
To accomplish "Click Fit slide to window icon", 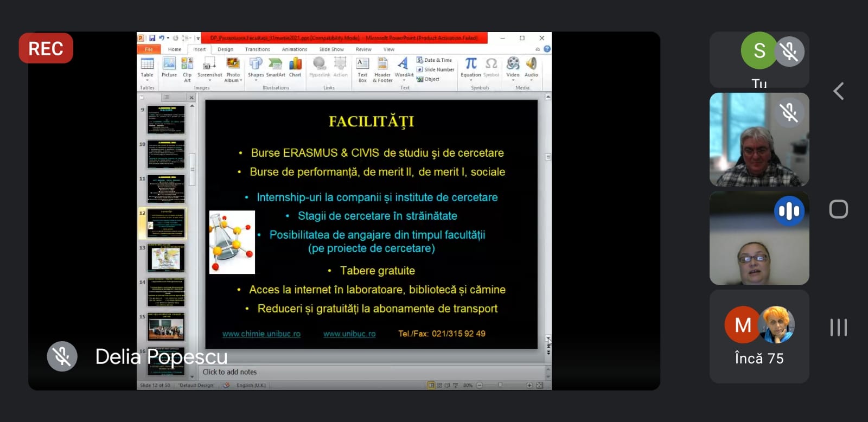I will pyautogui.click(x=539, y=385).
